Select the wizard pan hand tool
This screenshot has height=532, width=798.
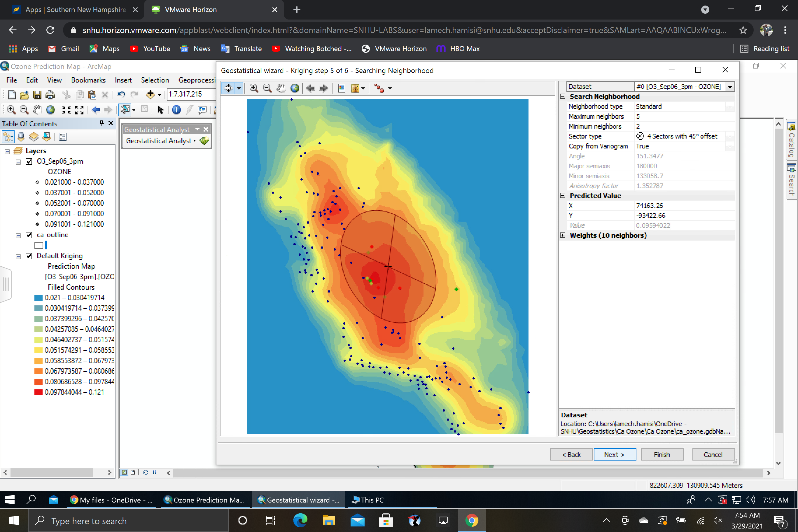click(x=281, y=88)
